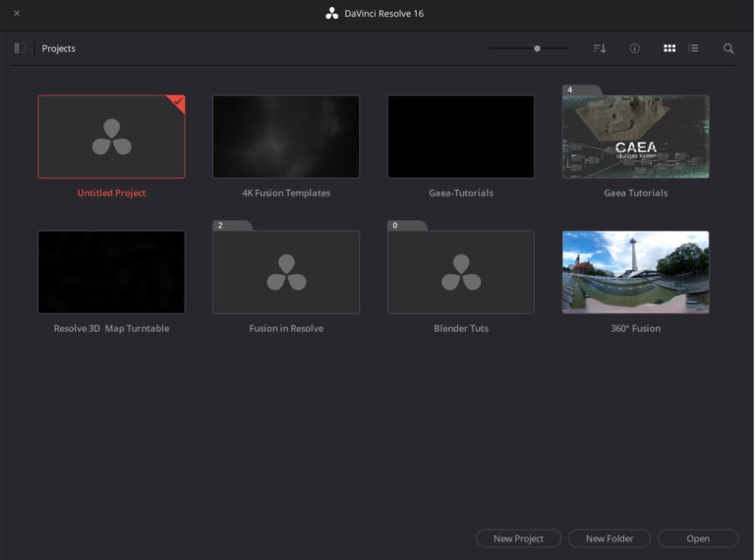
Task: Click the Untitled Project label
Action: tap(111, 193)
